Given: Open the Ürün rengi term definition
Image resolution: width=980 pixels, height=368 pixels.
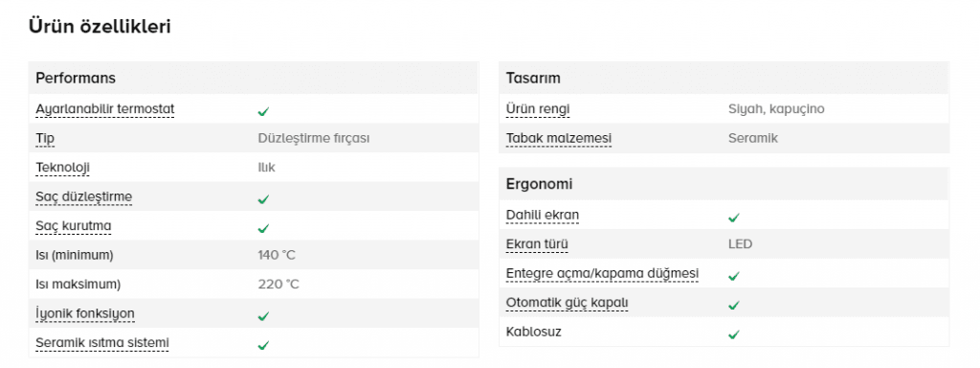Looking at the screenshot, I should click(538, 109).
